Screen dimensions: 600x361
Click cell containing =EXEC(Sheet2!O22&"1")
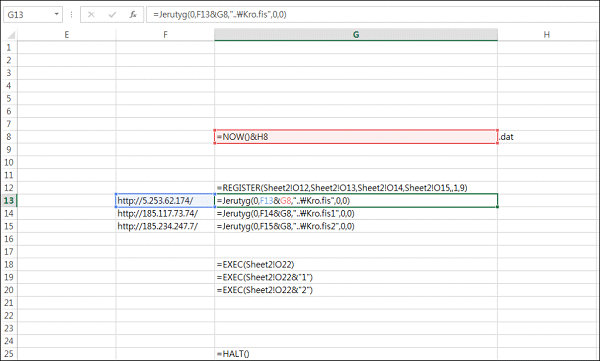point(356,277)
